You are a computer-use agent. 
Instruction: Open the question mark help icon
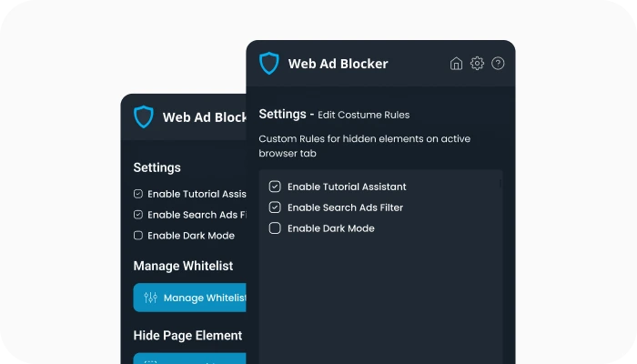coord(498,64)
